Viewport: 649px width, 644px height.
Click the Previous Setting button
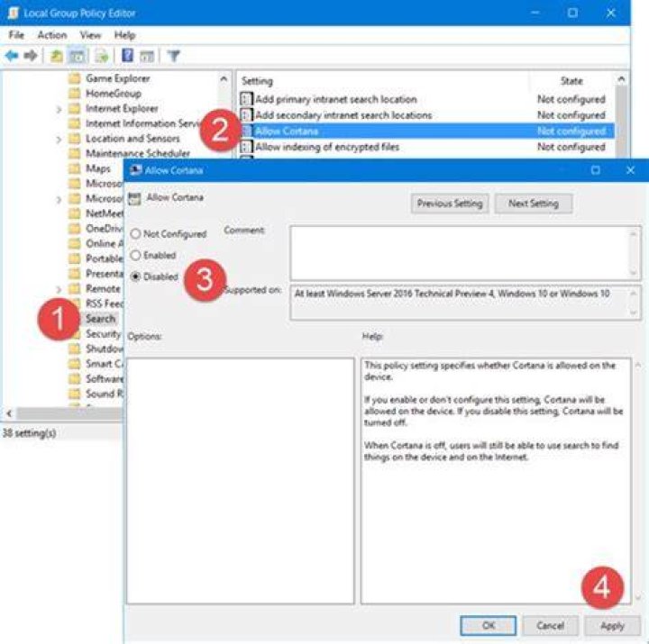[x=450, y=204]
